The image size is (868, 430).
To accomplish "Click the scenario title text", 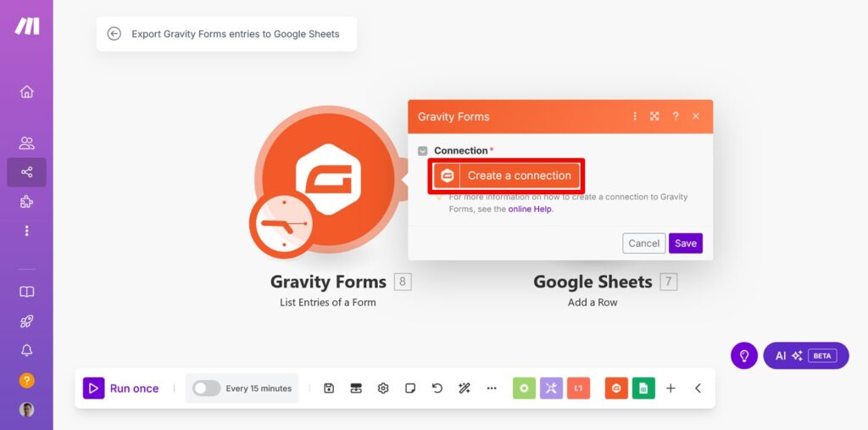I will (236, 34).
